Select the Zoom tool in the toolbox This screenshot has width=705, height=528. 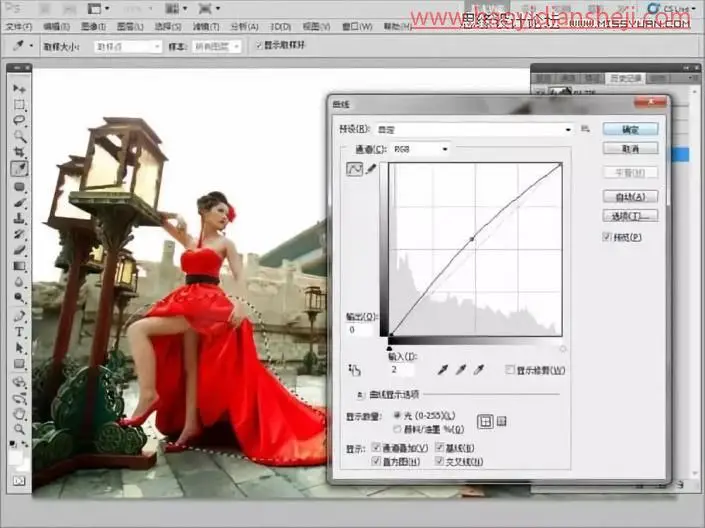19,429
